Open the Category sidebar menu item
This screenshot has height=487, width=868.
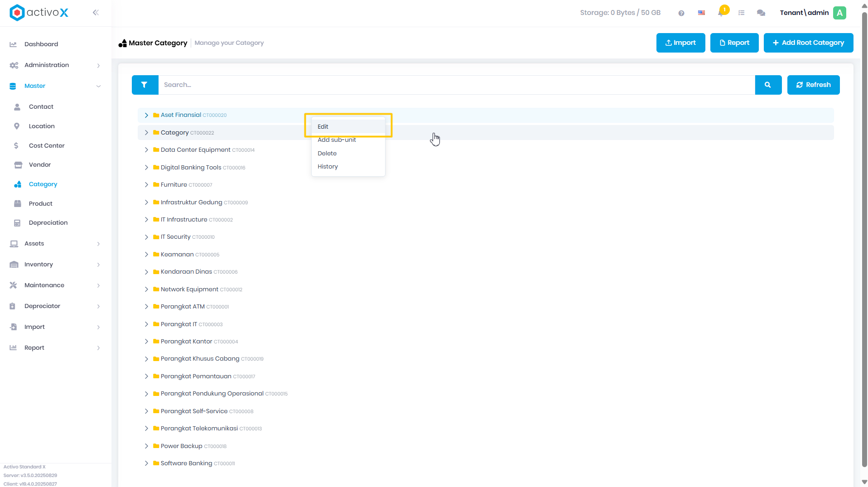(43, 184)
